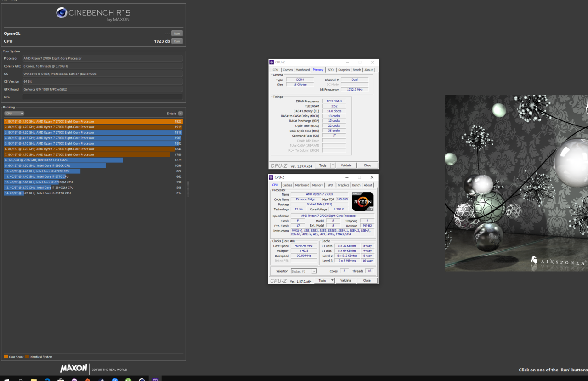Open About tab in upper CPU-Z window
The height and width of the screenshot is (381, 588).
point(369,70)
